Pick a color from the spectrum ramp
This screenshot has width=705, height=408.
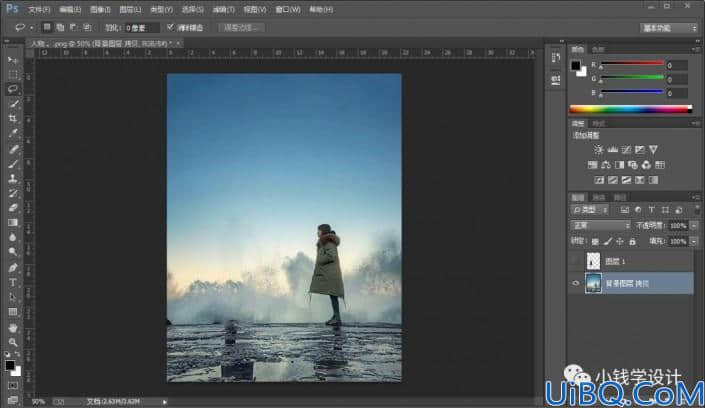631,109
